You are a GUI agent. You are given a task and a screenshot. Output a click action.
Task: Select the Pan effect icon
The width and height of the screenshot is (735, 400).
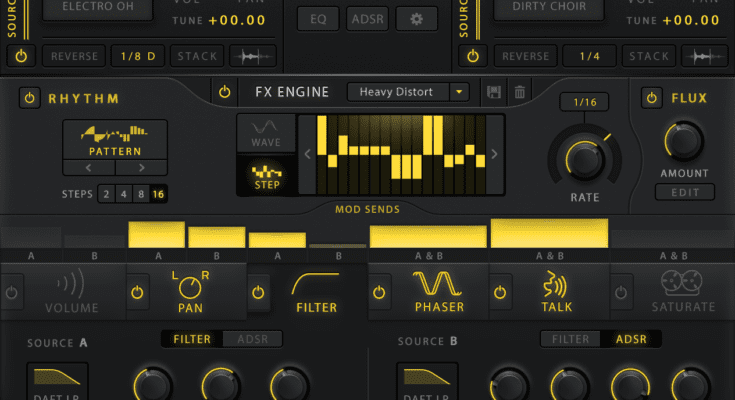coord(190,285)
